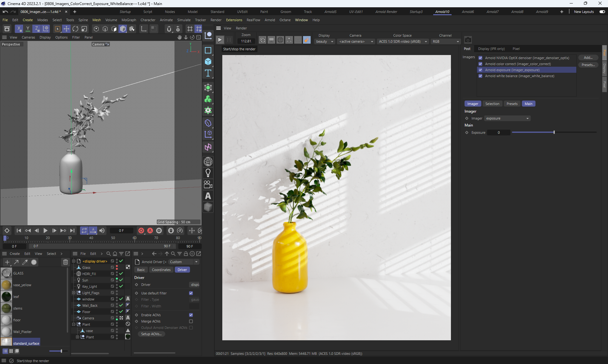Select the vase_yellow material thumbnail
The image size is (608, 364).
click(6, 285)
